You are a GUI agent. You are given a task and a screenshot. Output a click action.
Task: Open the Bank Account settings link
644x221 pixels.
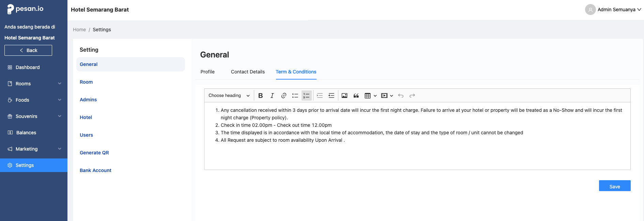pos(95,170)
